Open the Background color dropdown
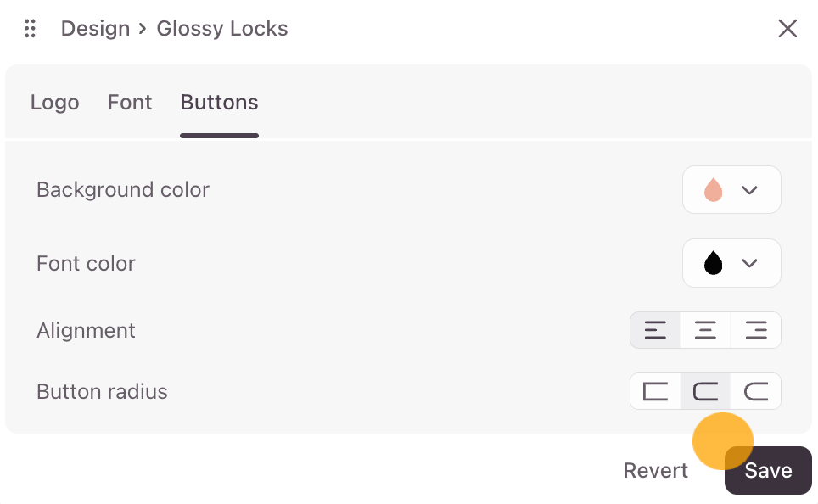Screen dimensions: 818x504 pyautogui.click(x=731, y=190)
